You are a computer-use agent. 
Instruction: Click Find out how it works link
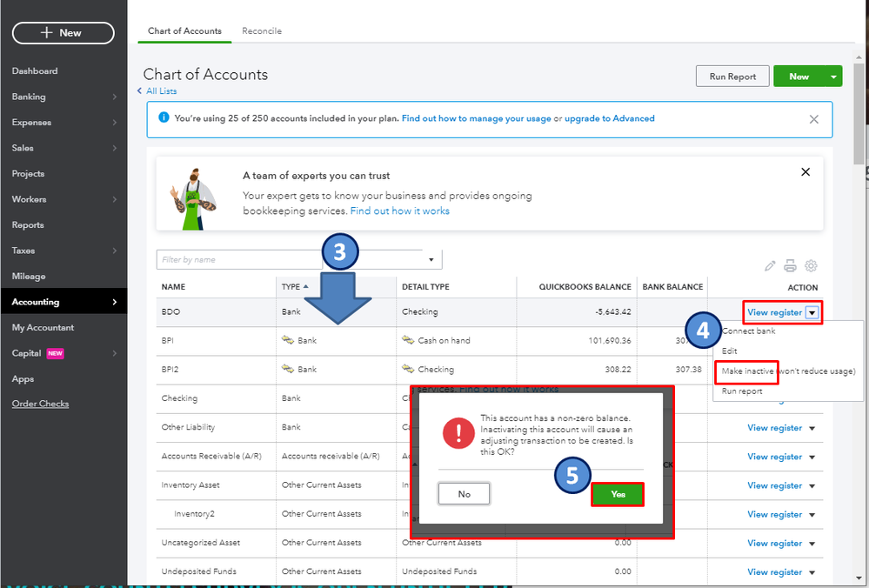coord(399,210)
